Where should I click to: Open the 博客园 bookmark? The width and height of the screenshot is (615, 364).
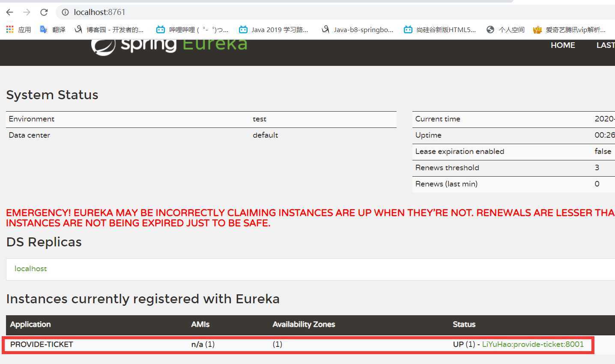coord(109,30)
